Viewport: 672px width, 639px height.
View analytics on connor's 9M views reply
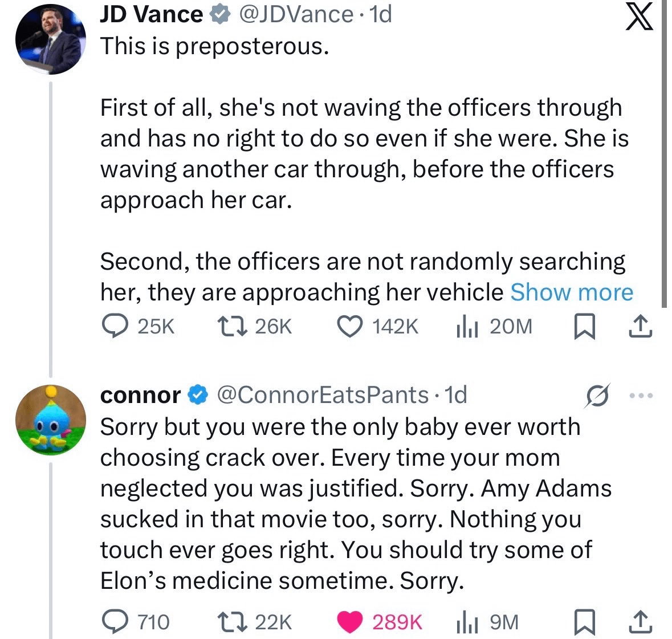coord(466,622)
